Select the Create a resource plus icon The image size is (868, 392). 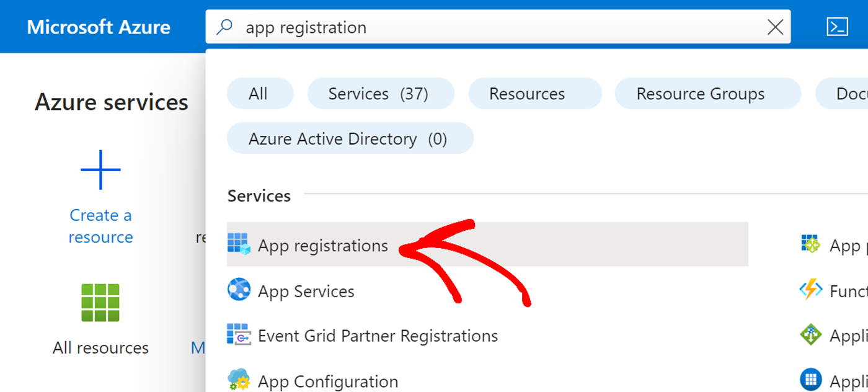pos(100,169)
